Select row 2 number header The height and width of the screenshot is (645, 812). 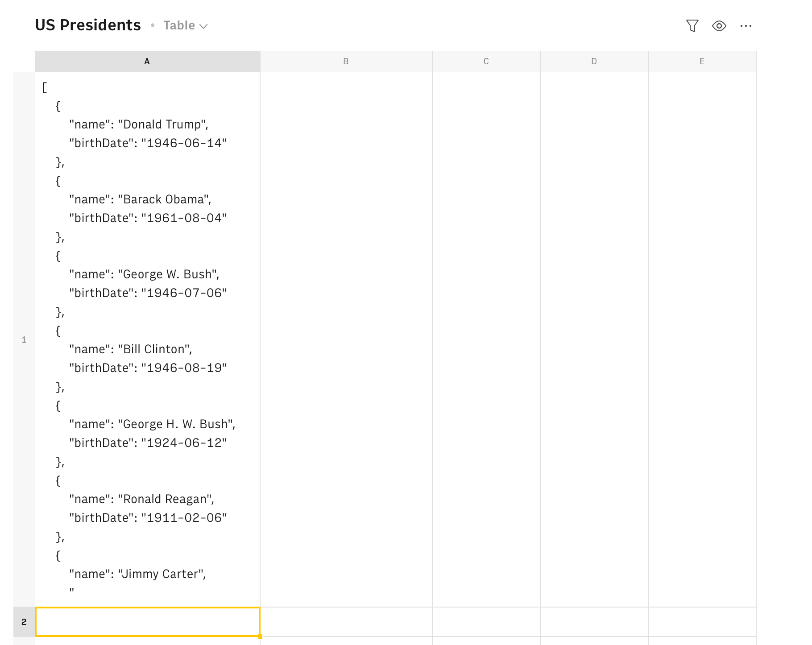click(x=24, y=622)
